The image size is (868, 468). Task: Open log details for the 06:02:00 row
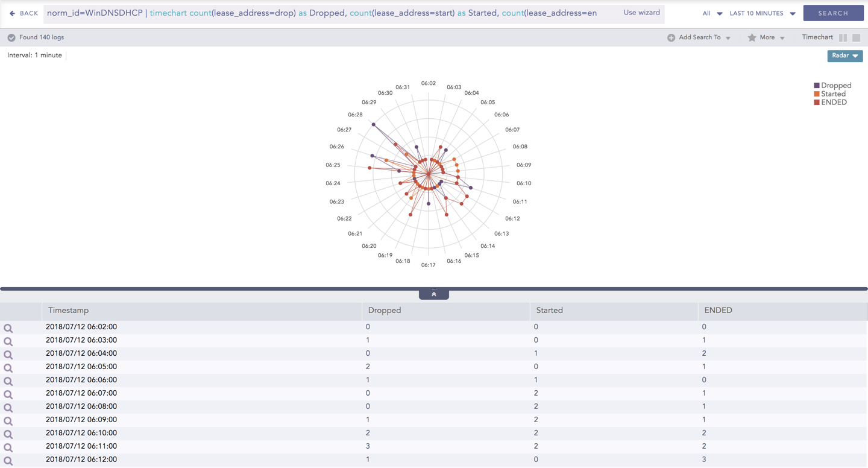8,328
